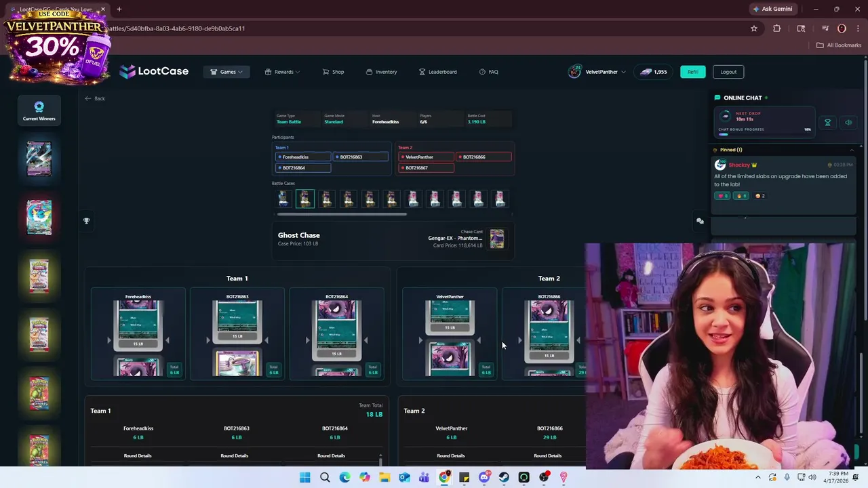
Task: Open the Games dropdown menu
Action: (x=226, y=72)
